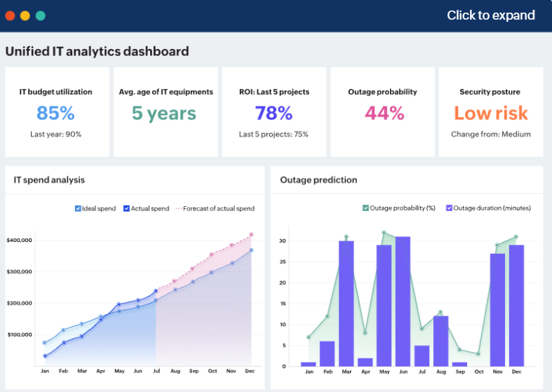Click the IT spend analysis title
The height and width of the screenshot is (392, 552).
[49, 180]
